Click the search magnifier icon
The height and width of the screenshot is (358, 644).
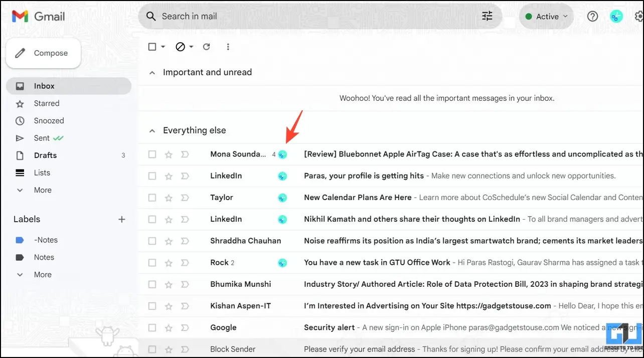[x=151, y=16]
